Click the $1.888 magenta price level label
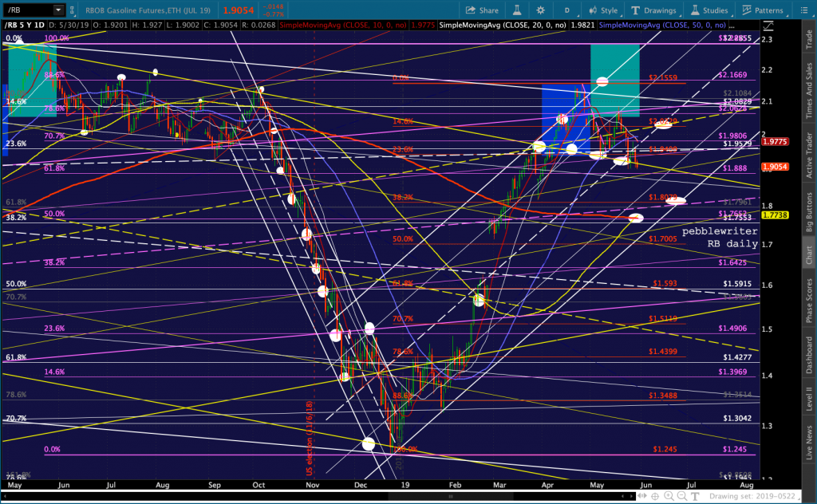 pyautogui.click(x=735, y=168)
